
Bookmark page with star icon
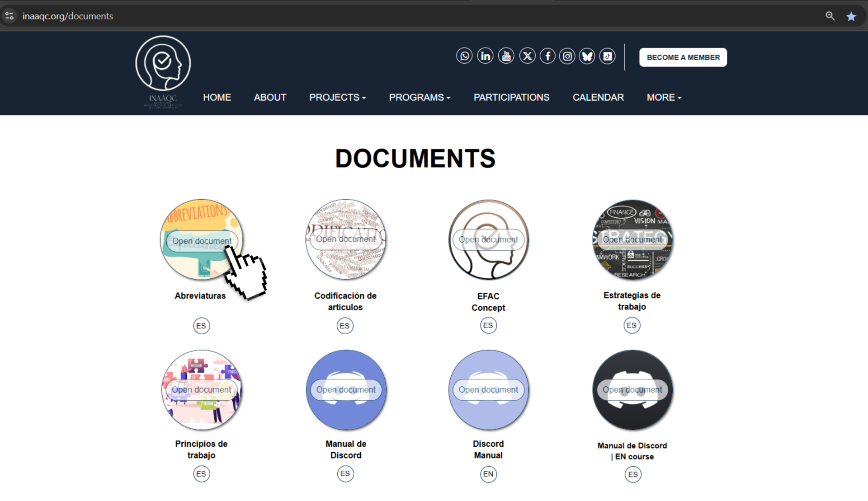(851, 17)
